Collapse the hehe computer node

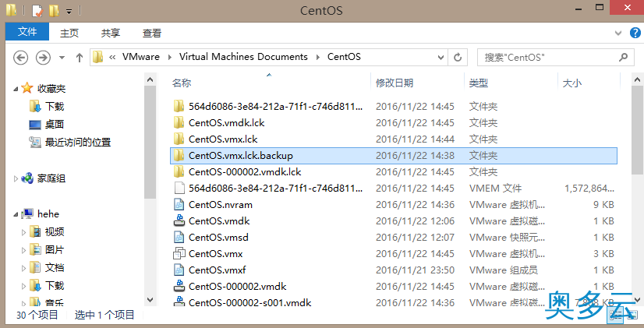click(x=16, y=215)
